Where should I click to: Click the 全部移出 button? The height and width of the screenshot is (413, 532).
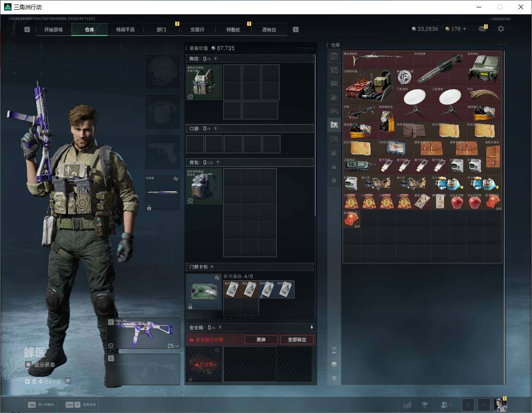297,339
